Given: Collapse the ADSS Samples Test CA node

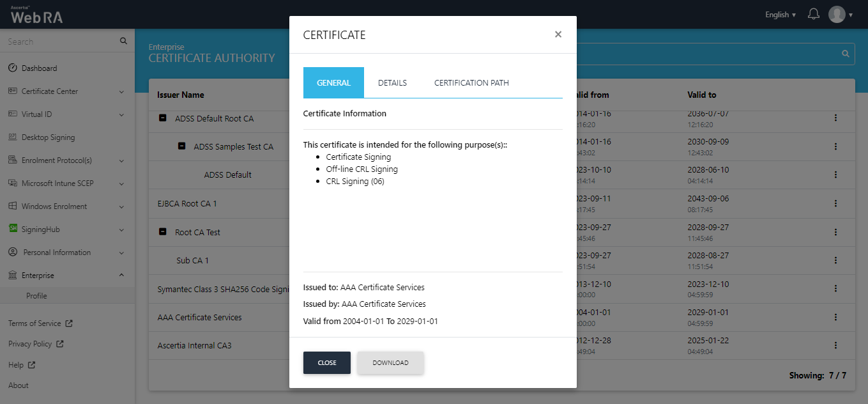Looking at the screenshot, I should (182, 146).
